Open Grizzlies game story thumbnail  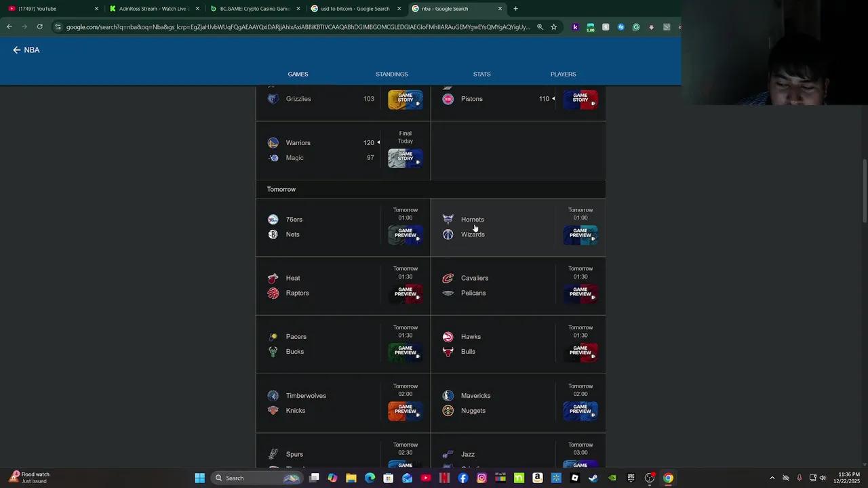click(406, 99)
